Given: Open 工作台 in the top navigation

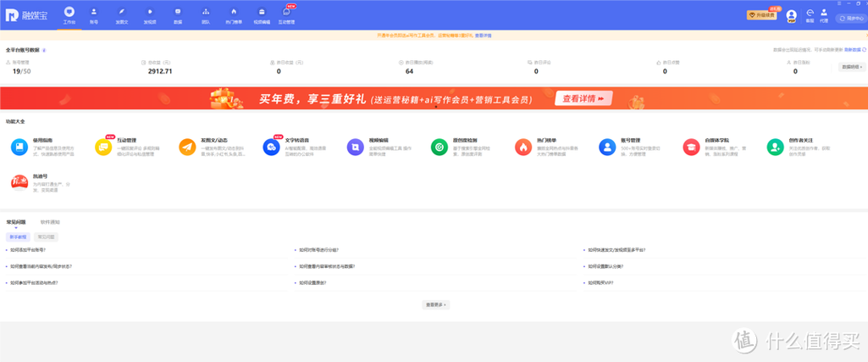Looking at the screenshot, I should tap(69, 15).
